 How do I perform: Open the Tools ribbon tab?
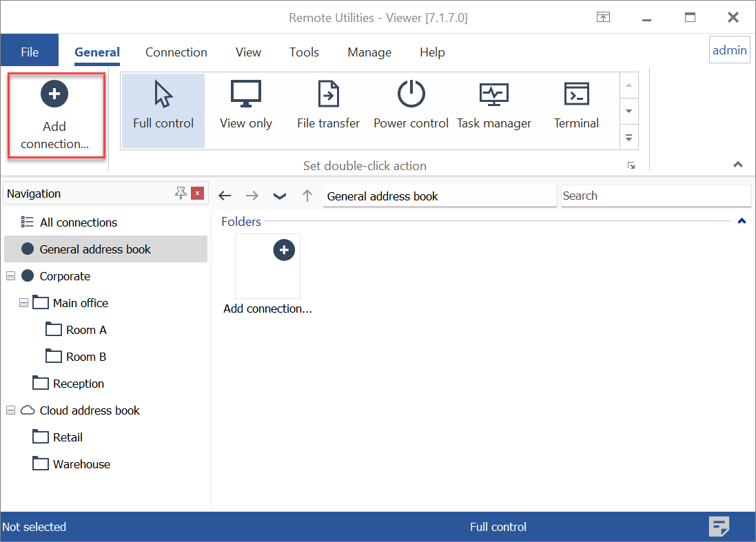(304, 52)
